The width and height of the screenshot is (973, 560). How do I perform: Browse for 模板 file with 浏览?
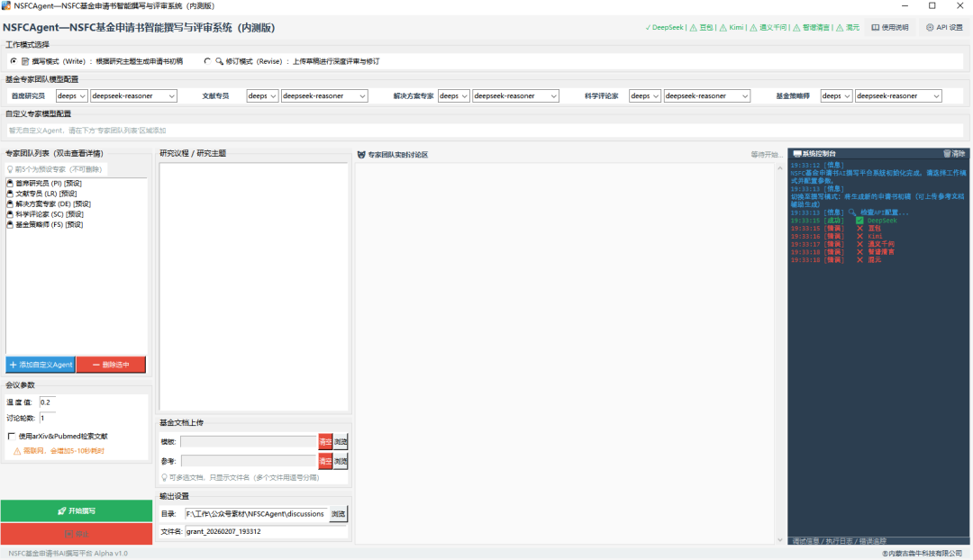341,442
